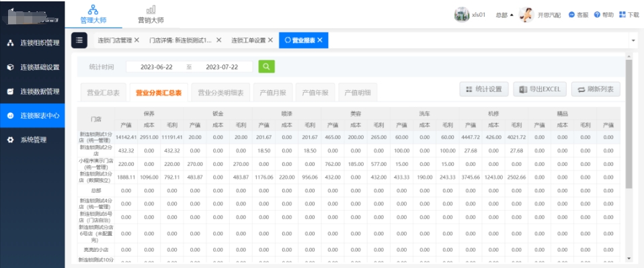This screenshot has width=644, height=268.
Task: Click the start date field 2023-06-22
Action: click(x=156, y=67)
